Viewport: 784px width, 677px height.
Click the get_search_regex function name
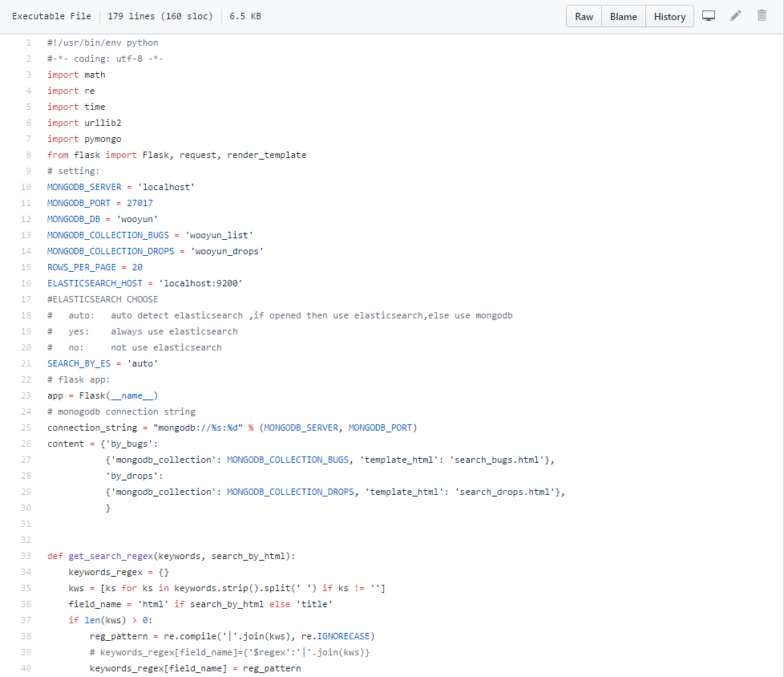[111, 556]
